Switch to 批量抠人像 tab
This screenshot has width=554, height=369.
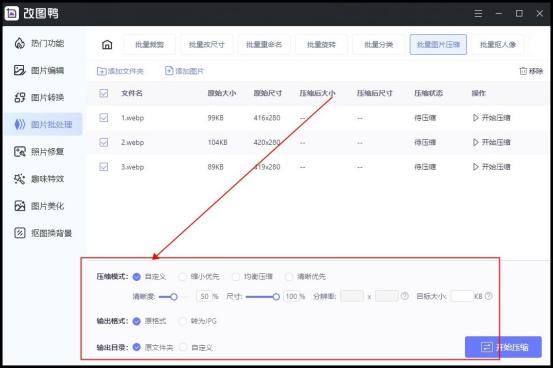click(497, 45)
